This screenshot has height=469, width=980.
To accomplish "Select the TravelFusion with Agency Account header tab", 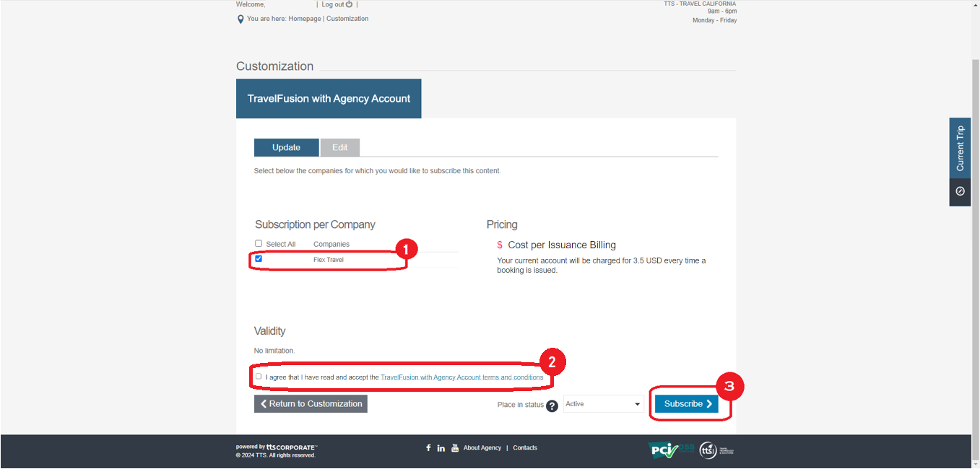I will coord(329,99).
